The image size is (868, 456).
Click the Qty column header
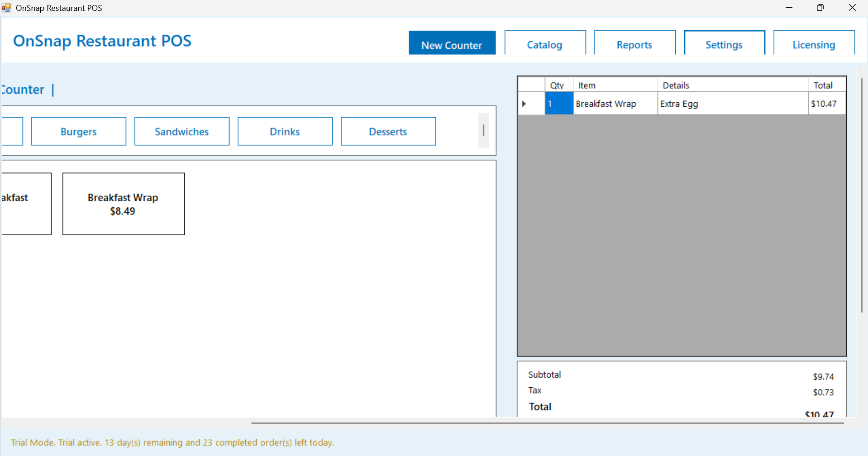558,85
